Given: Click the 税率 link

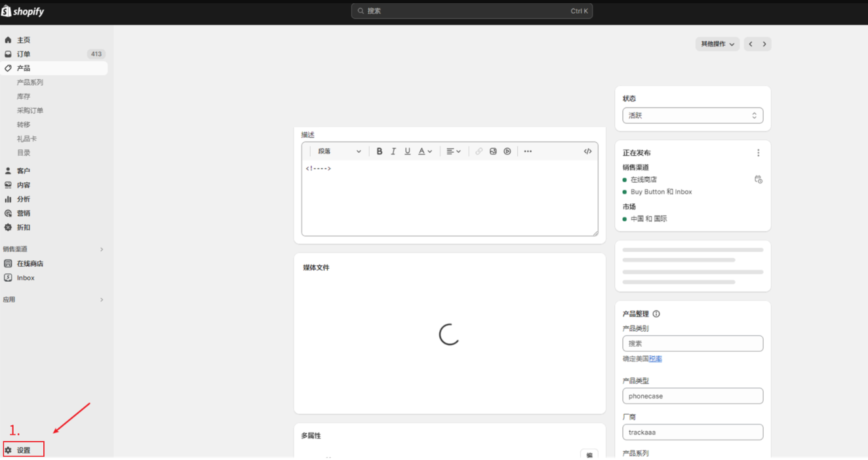Looking at the screenshot, I should click(x=656, y=359).
